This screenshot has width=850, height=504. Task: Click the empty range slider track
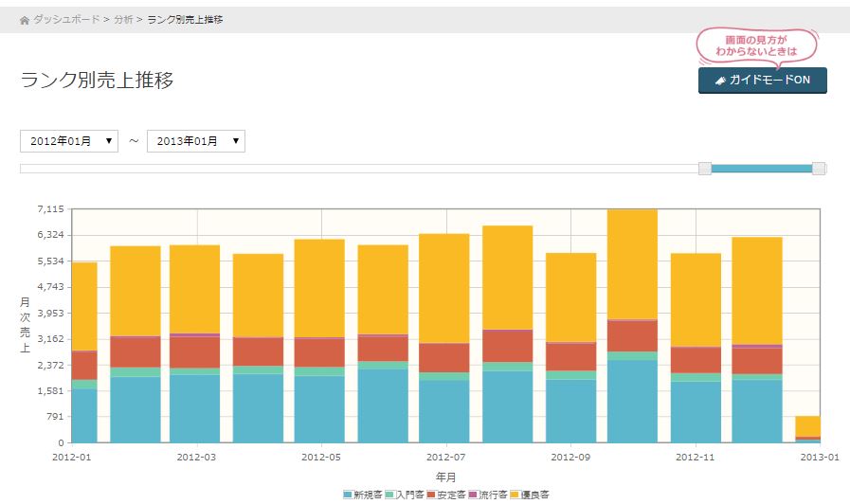pos(360,169)
